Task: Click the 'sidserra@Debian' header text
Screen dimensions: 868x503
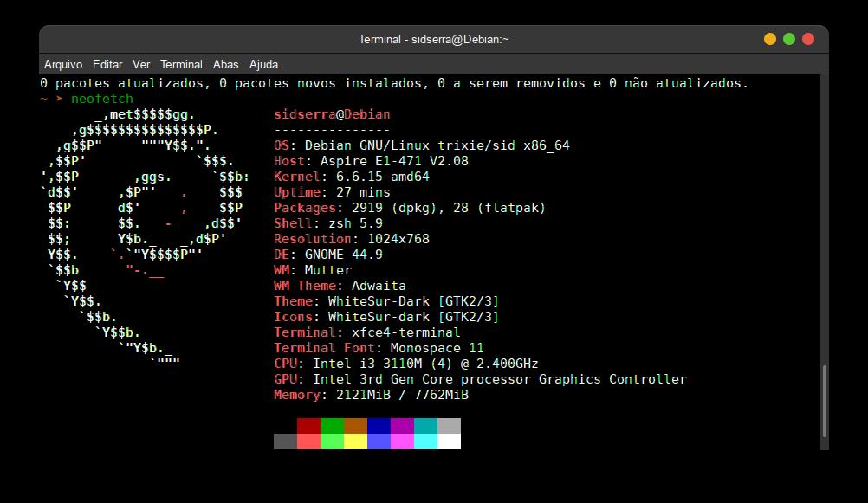Action: pos(332,114)
